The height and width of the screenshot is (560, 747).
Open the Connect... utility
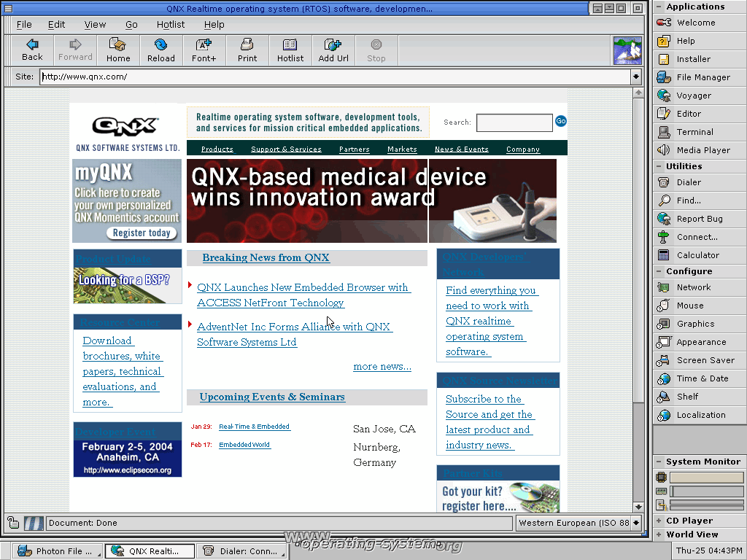[700, 237]
